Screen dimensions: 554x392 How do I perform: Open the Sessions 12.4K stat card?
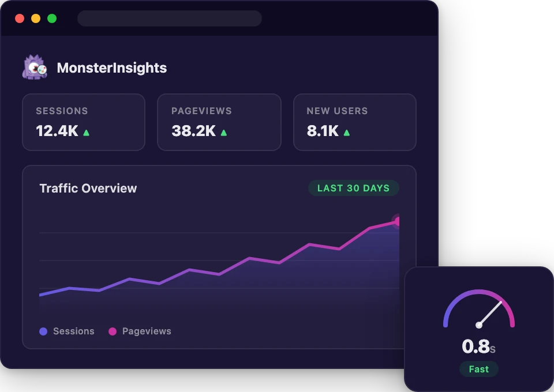pyautogui.click(x=84, y=122)
